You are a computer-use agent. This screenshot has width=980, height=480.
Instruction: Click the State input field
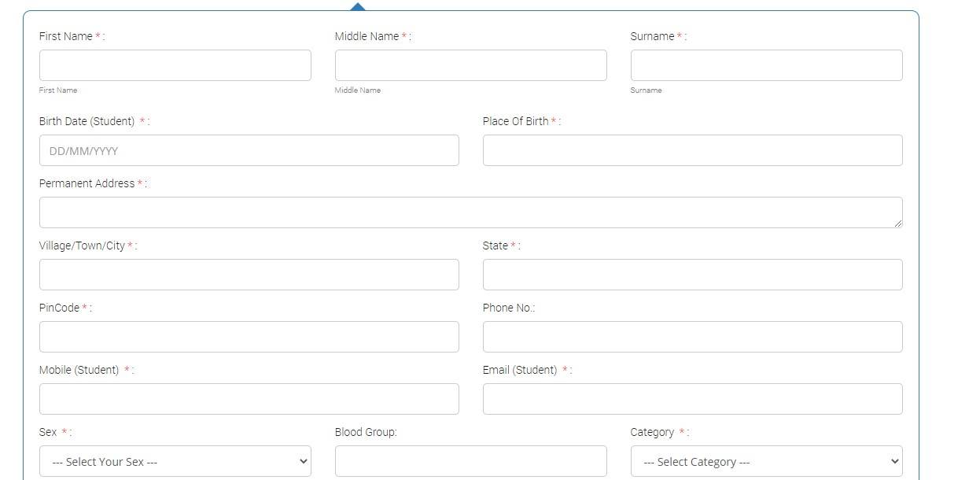point(692,275)
